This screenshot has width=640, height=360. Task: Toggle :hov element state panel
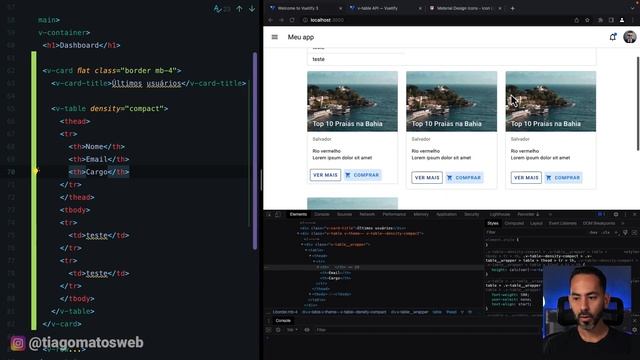tap(593, 232)
